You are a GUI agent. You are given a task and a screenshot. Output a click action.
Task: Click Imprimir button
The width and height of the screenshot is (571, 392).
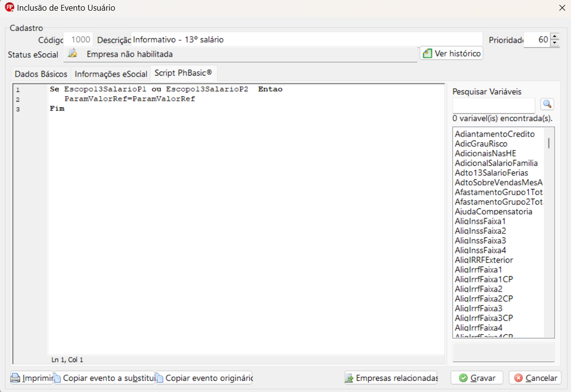click(x=32, y=378)
